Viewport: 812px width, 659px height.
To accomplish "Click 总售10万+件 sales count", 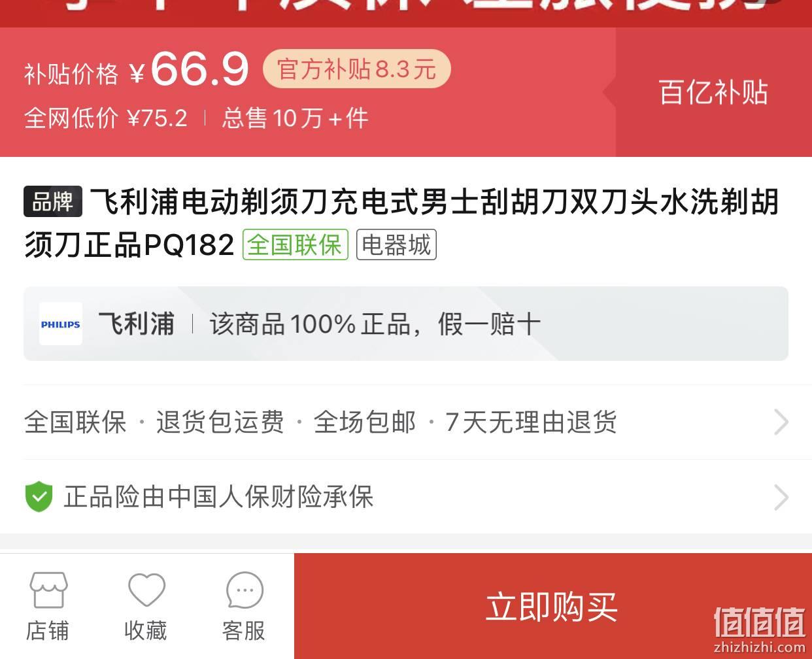I will [x=295, y=118].
